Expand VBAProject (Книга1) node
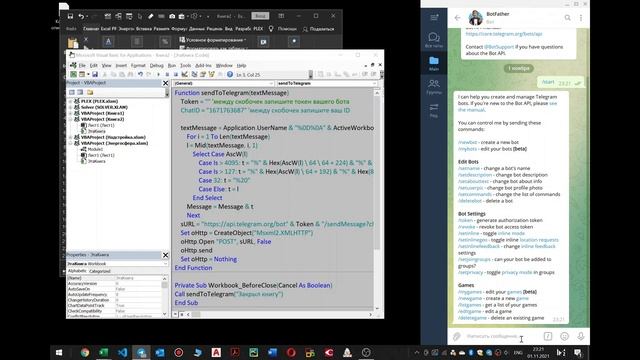Screen dimensions: 640x360 (70, 113)
